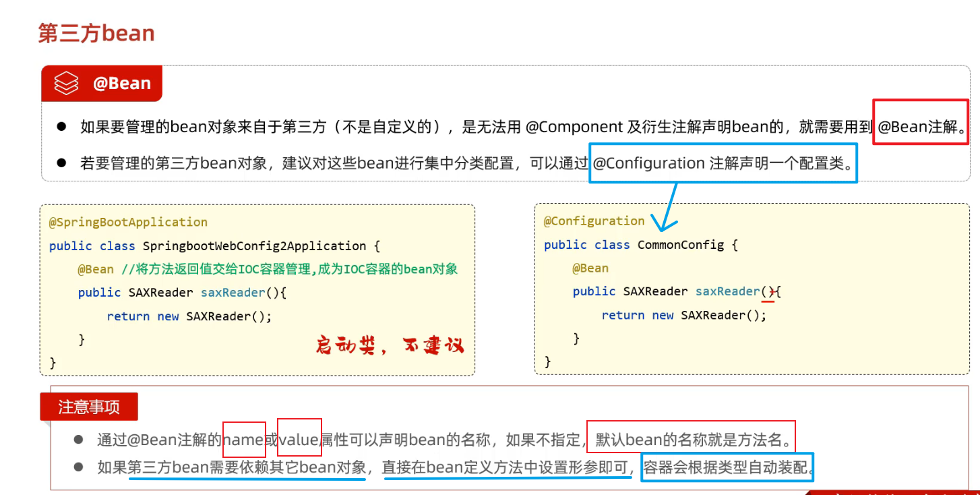Click the last bullet dot under 注意事项
This screenshot has width=980, height=495.
tap(78, 467)
